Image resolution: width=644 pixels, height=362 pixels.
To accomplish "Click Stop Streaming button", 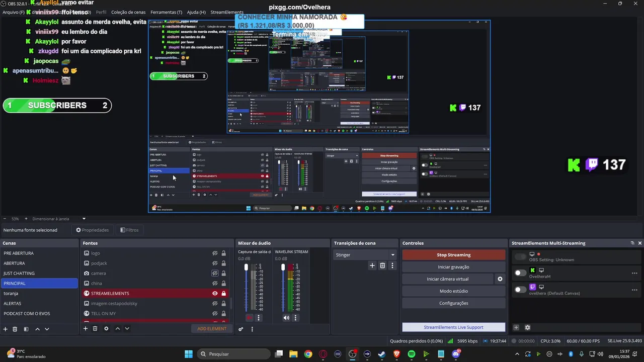I will 453,255.
